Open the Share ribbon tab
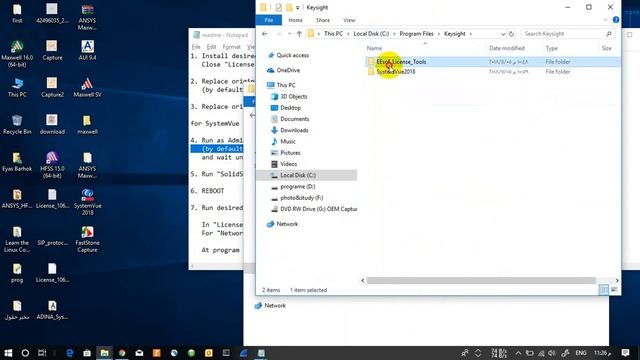Image resolution: width=640 pixels, height=360 pixels. (322, 20)
